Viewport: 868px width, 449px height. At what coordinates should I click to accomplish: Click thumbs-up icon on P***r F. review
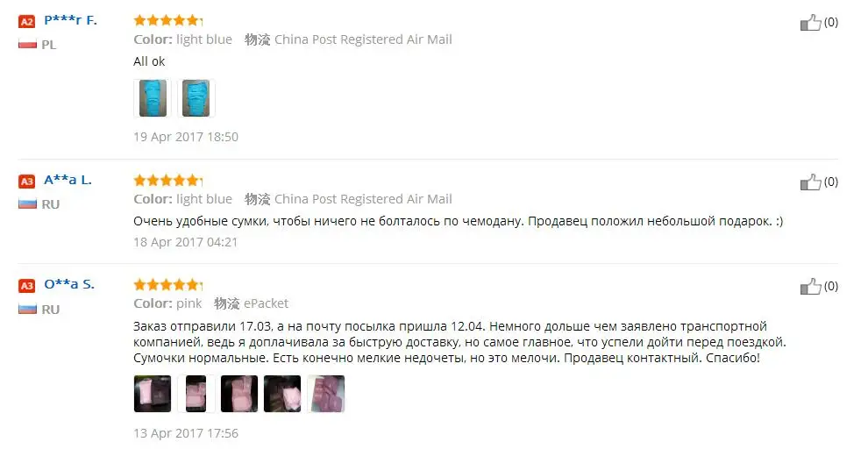[x=810, y=23]
